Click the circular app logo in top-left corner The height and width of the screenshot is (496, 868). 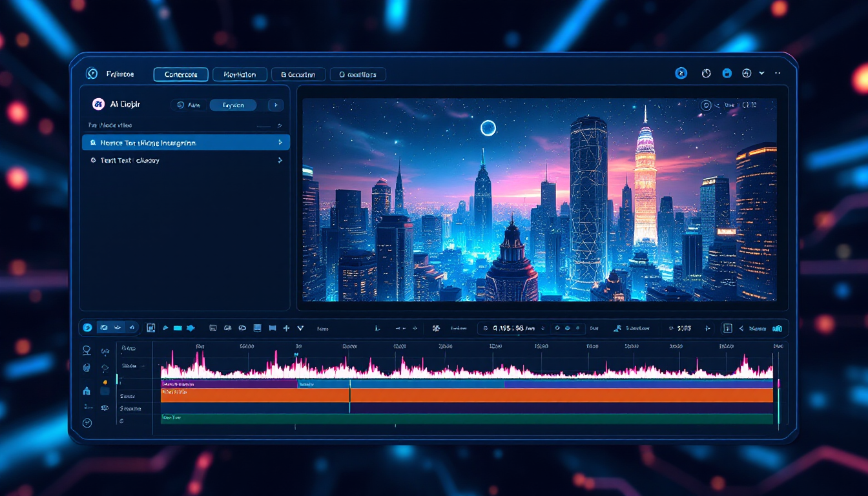pyautogui.click(x=92, y=74)
